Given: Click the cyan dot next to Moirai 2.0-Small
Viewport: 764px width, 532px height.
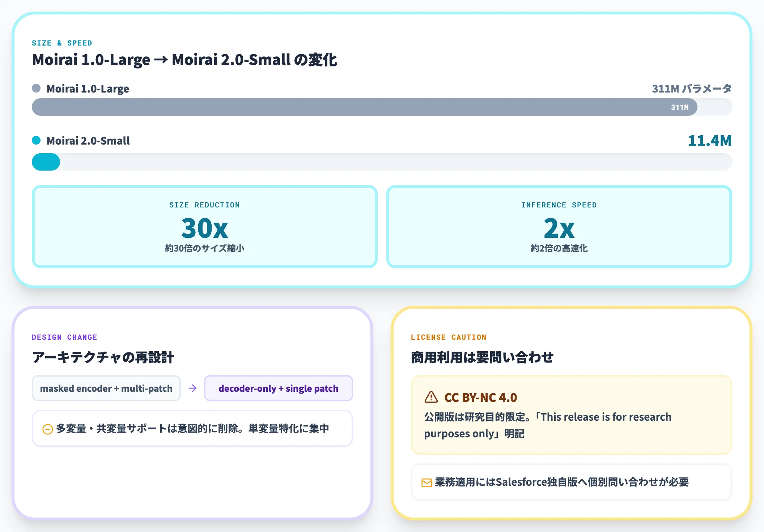Looking at the screenshot, I should (36, 140).
